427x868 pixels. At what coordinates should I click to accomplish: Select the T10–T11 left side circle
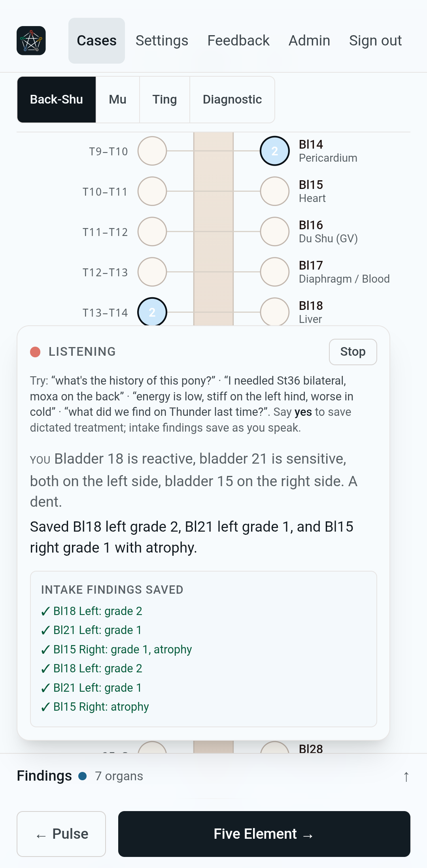tap(152, 191)
